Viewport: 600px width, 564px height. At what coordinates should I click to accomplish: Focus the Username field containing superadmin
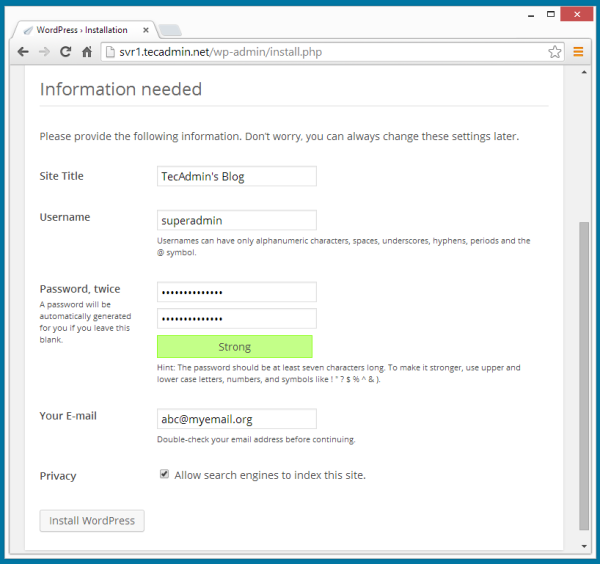[236, 220]
